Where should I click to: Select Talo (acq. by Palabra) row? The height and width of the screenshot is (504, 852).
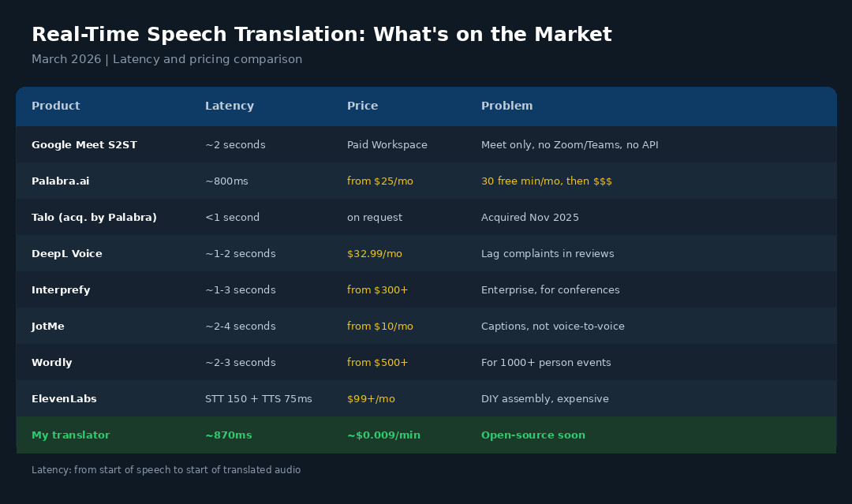[x=426, y=217]
